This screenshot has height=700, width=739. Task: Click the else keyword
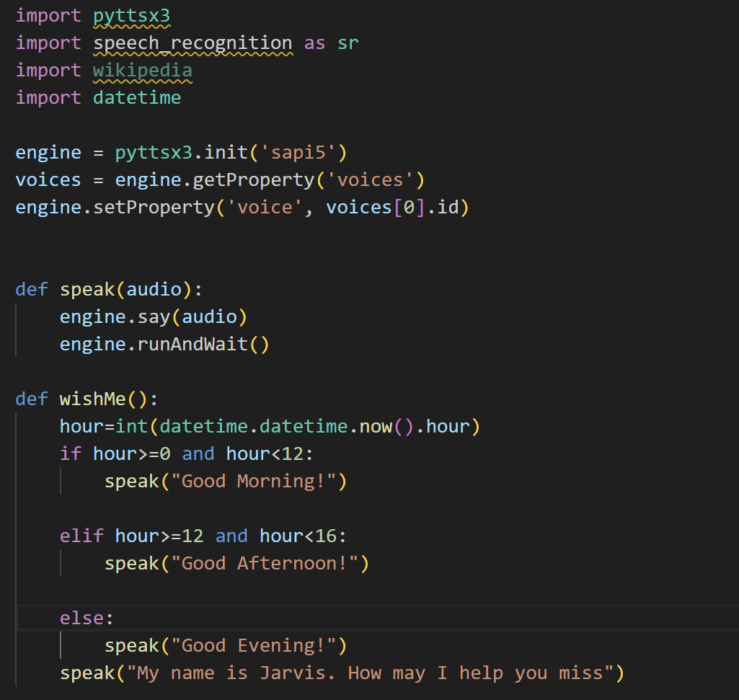[81, 618]
